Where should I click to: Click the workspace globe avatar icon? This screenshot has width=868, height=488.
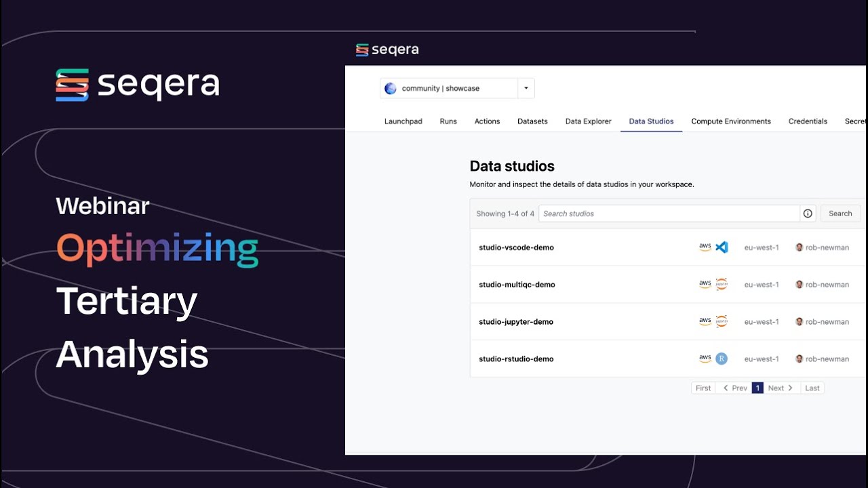(391, 88)
